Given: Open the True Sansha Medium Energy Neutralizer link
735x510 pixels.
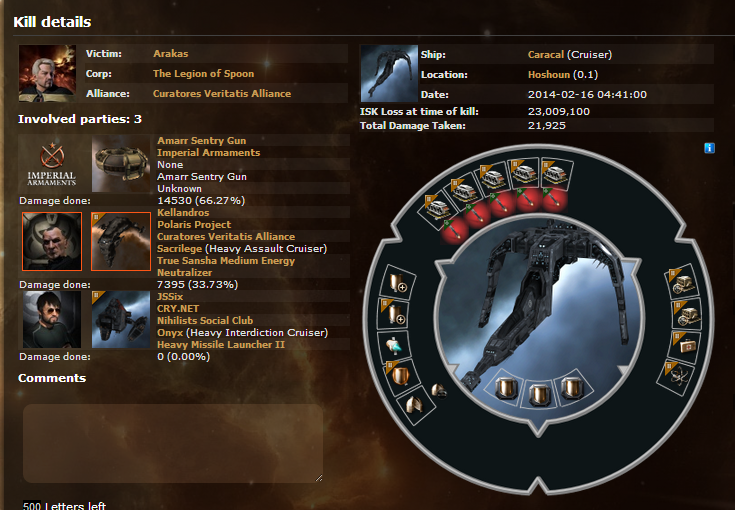Looking at the screenshot, I should (x=226, y=266).
